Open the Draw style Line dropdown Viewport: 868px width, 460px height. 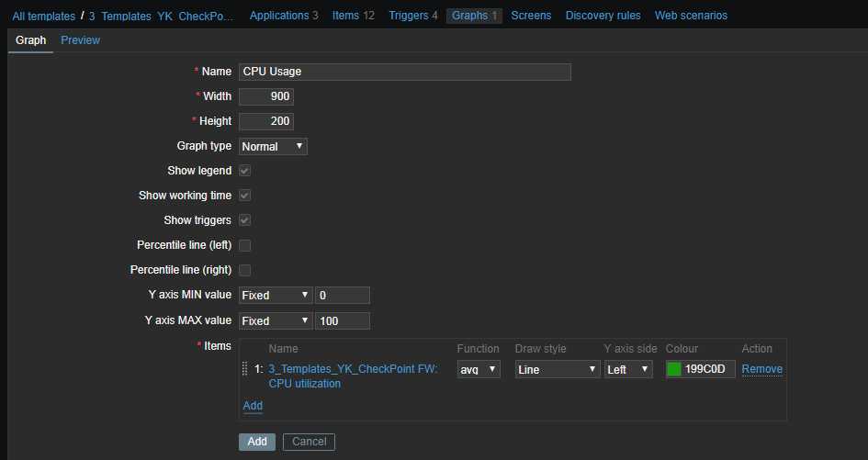click(558, 369)
